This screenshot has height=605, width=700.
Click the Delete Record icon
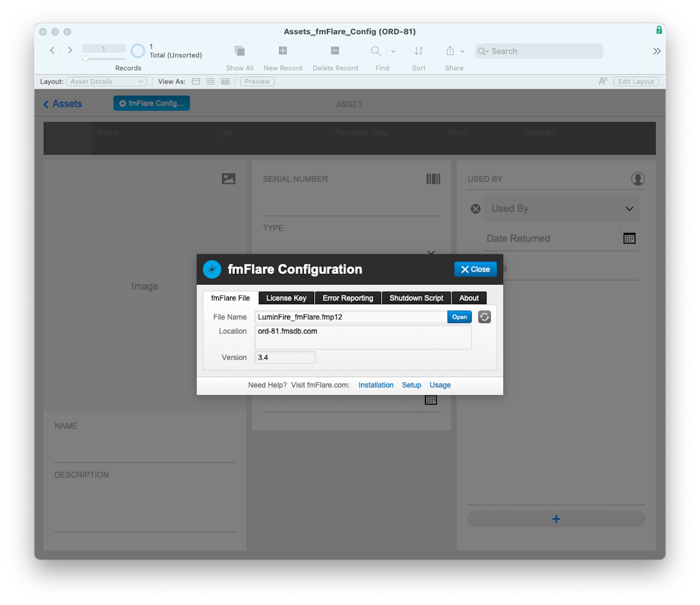pyautogui.click(x=335, y=51)
